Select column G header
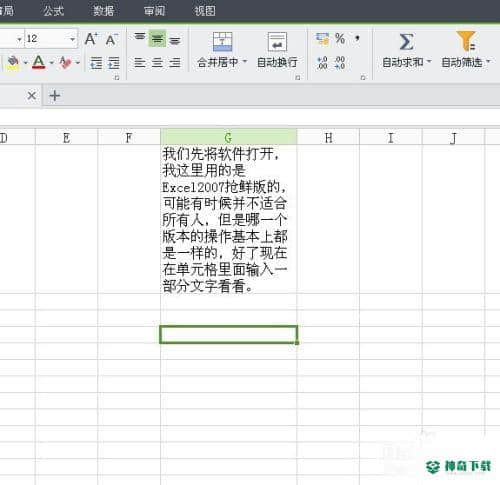The image size is (500, 485). (228, 137)
